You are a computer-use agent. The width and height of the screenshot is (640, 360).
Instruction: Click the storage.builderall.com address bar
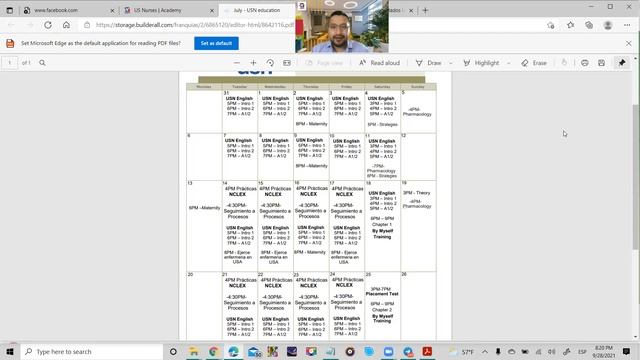(194, 25)
